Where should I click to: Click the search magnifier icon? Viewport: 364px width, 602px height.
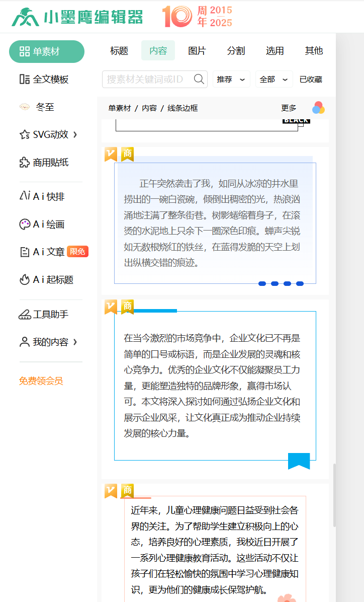[x=199, y=79]
